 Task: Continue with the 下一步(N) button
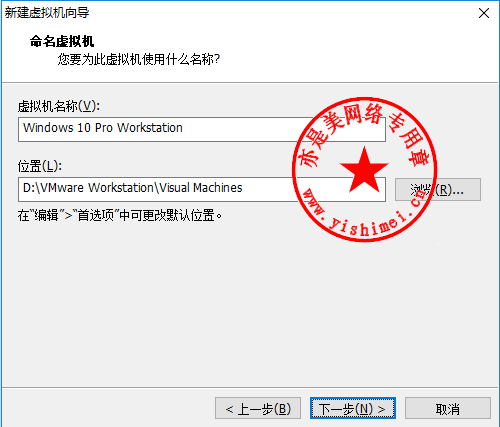[x=353, y=408]
